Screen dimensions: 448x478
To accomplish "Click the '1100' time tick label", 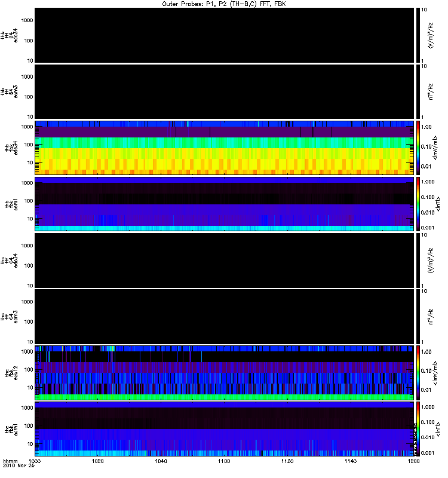I will [224, 461].
